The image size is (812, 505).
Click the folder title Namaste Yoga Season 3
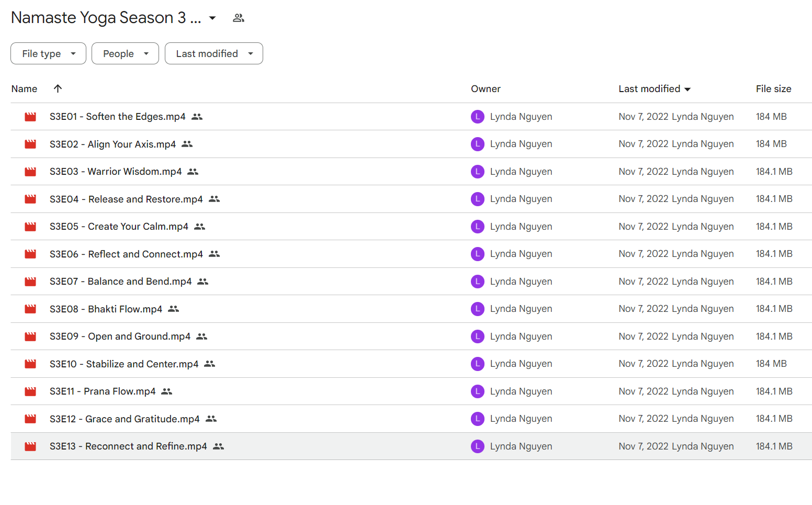point(106,18)
